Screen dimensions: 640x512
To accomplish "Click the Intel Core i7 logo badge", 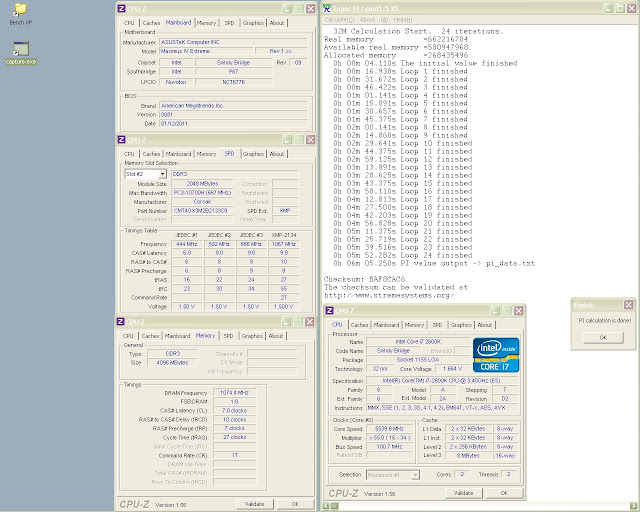I will click(x=496, y=355).
